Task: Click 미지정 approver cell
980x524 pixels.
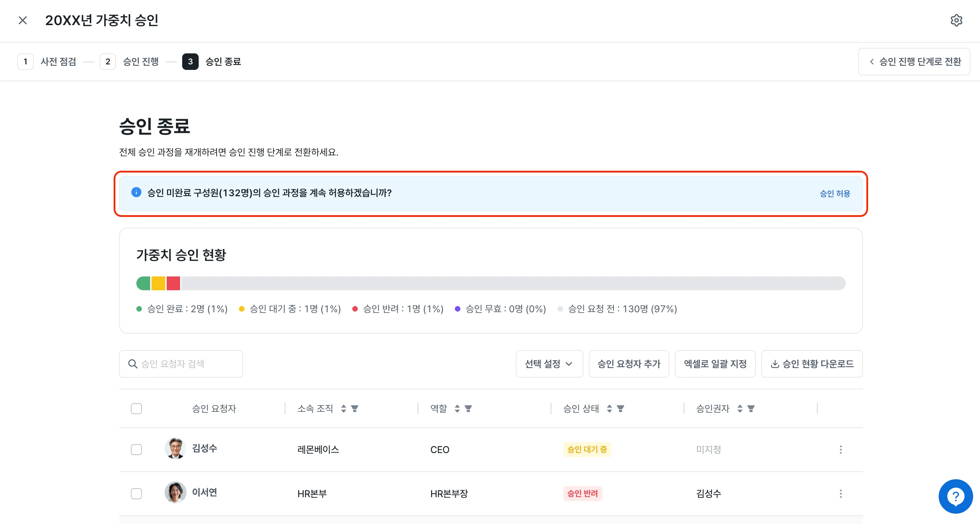Action: coord(708,450)
